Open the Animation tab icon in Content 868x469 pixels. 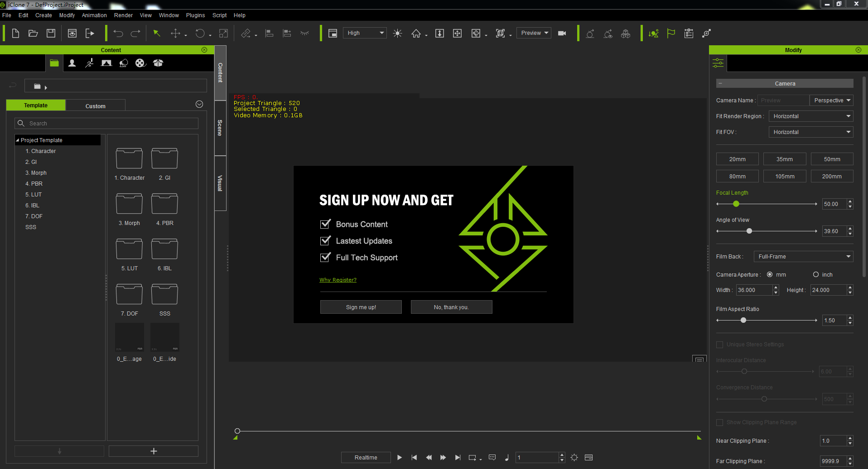pyautogui.click(x=89, y=63)
